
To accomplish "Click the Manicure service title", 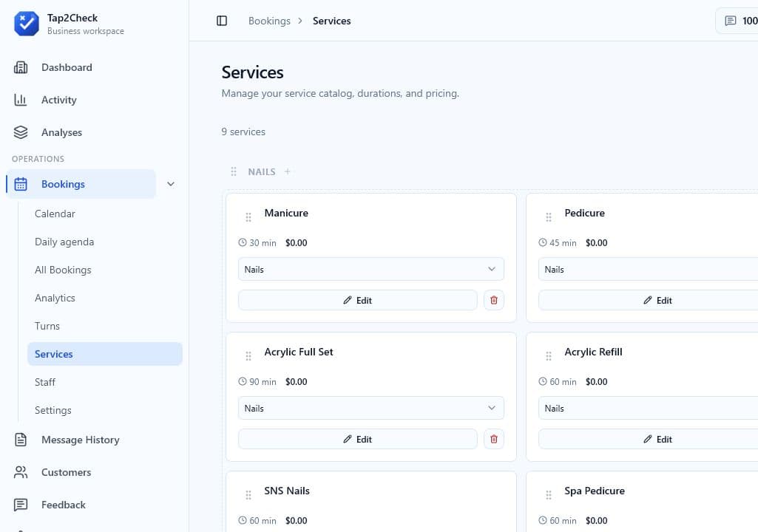I will [x=285, y=213].
